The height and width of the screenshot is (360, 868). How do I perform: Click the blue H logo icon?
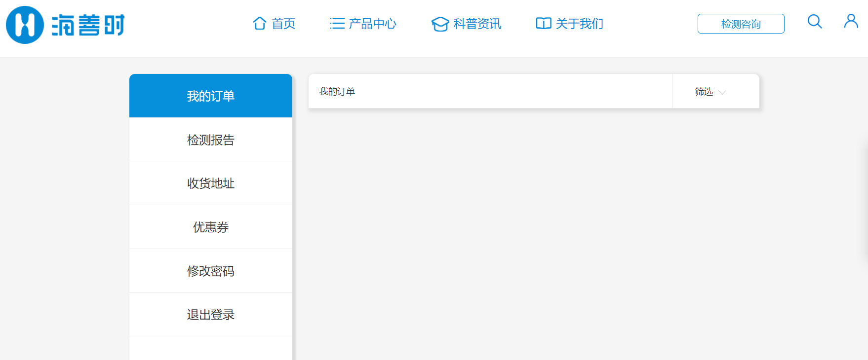tap(25, 25)
